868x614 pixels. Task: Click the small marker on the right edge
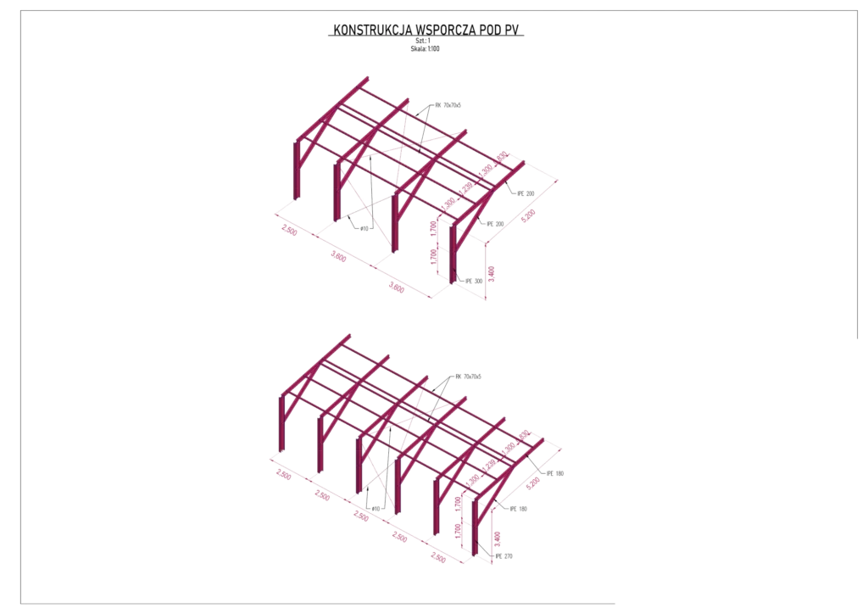coord(857,343)
